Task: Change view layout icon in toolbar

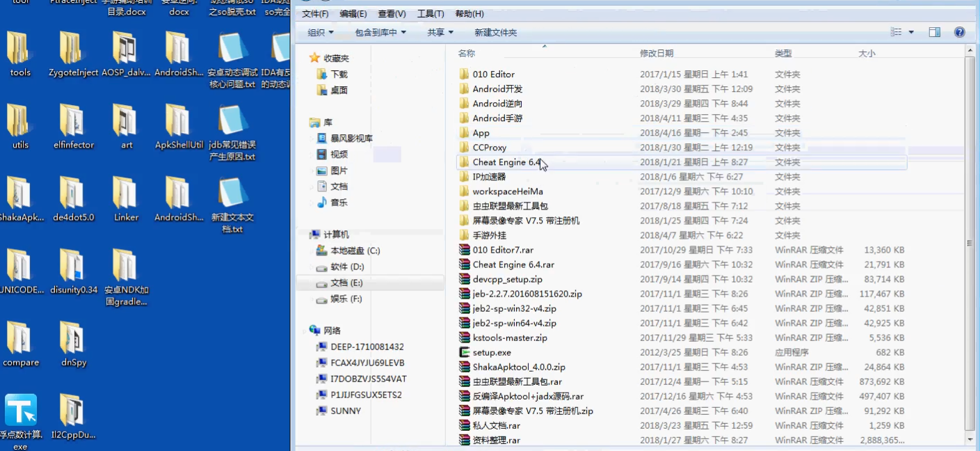Action: pos(896,33)
